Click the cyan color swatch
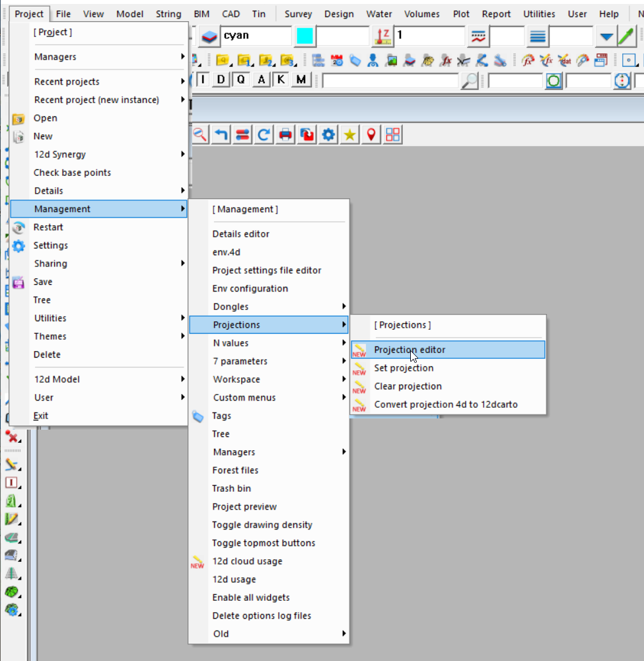The width and height of the screenshot is (644, 661). tap(305, 36)
